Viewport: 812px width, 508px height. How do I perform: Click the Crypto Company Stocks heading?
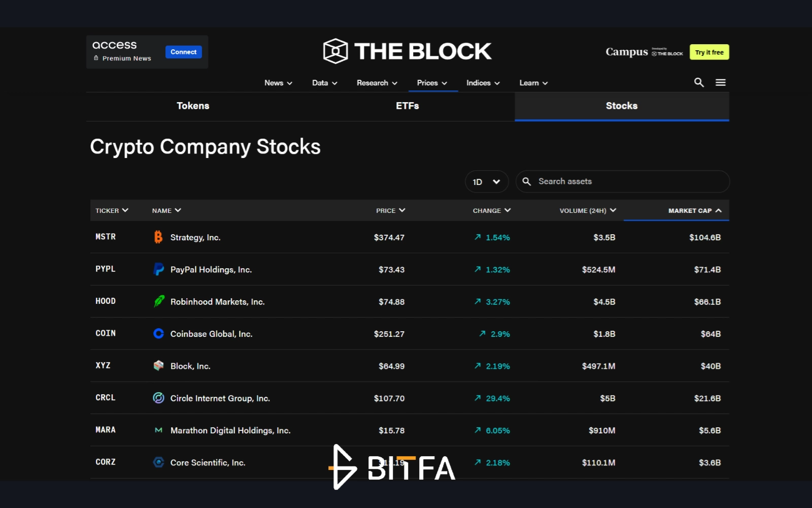pos(206,147)
